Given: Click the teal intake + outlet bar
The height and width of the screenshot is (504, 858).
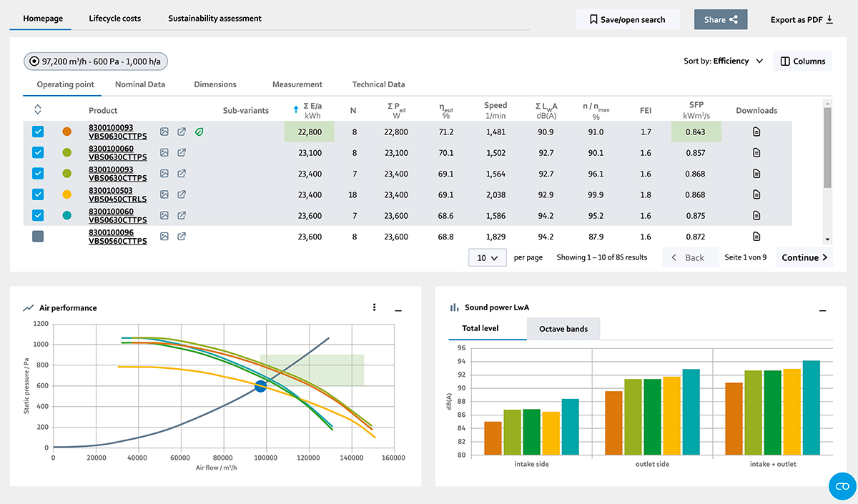Looking at the screenshot, I should click(811, 407).
